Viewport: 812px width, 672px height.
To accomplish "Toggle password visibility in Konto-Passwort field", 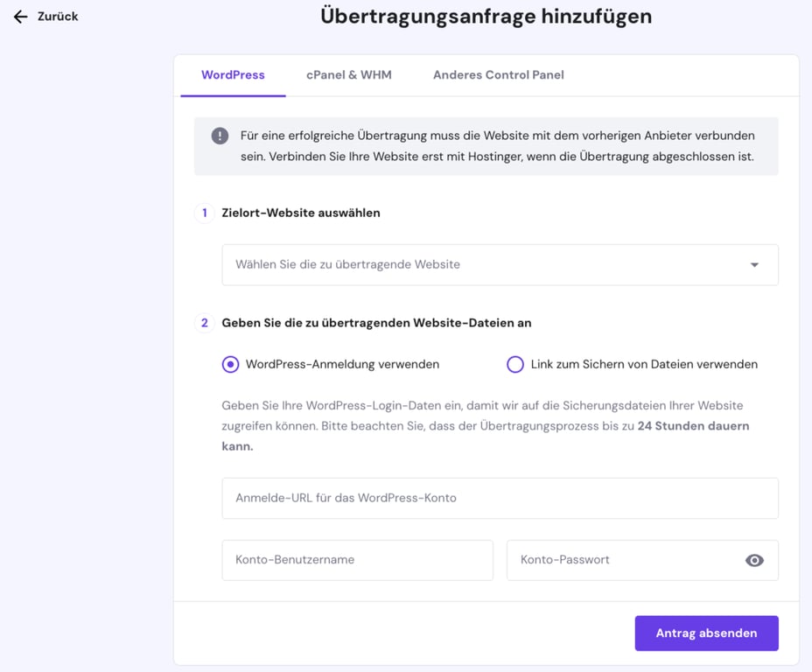I will coord(754,560).
